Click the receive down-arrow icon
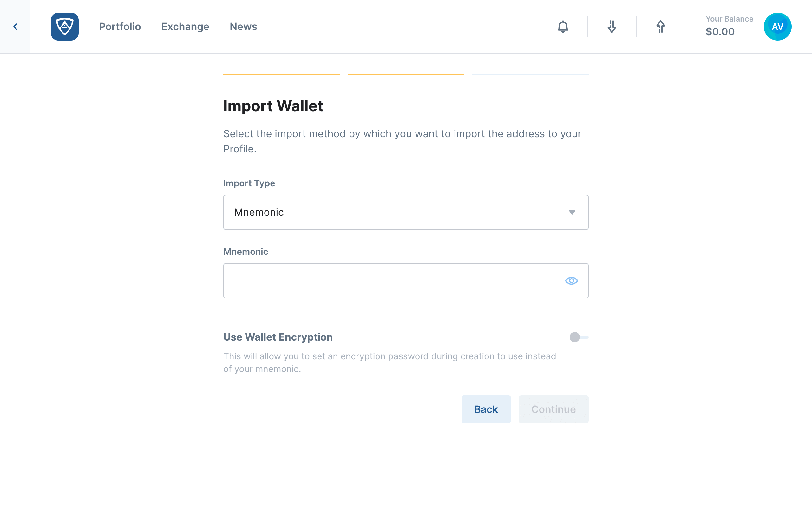 click(612, 27)
